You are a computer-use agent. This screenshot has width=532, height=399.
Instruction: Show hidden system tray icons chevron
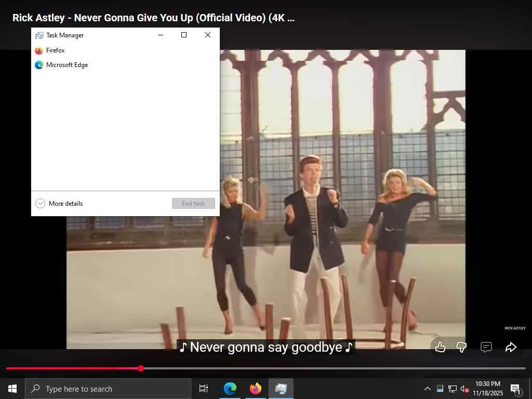[428, 389]
